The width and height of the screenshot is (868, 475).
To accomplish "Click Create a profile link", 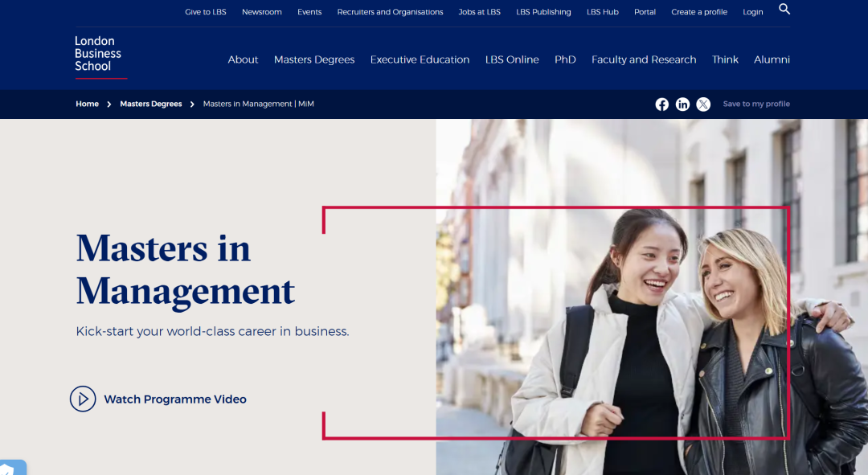I will tap(699, 12).
